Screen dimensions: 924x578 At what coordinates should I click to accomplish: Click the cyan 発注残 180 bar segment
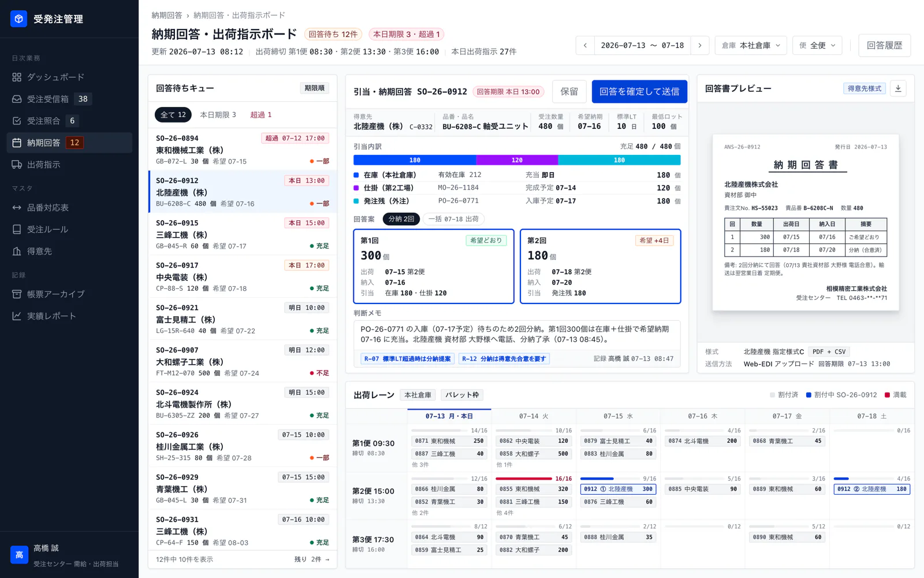coord(620,160)
